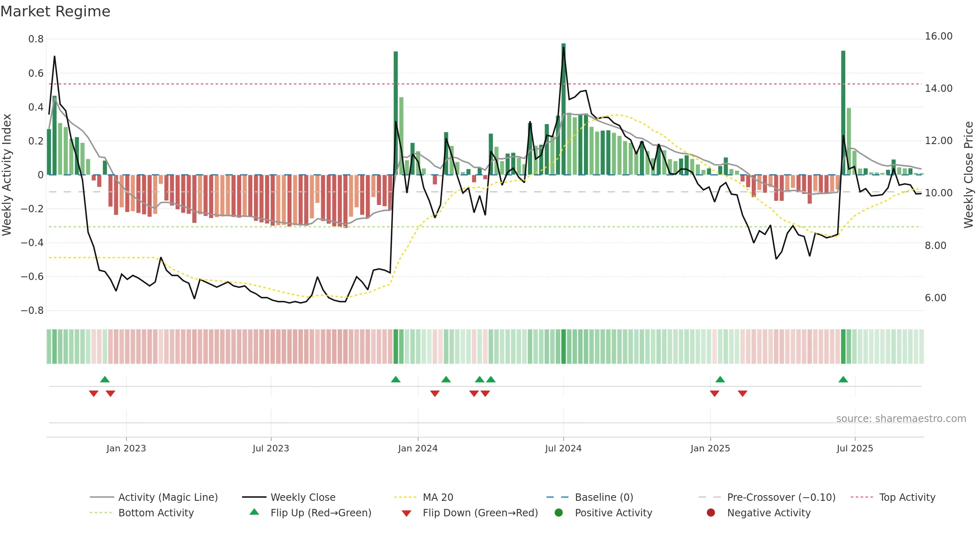Screen dimensions: 980x551
Task: Toggle the Top Activity legend entry
Action: (893, 497)
